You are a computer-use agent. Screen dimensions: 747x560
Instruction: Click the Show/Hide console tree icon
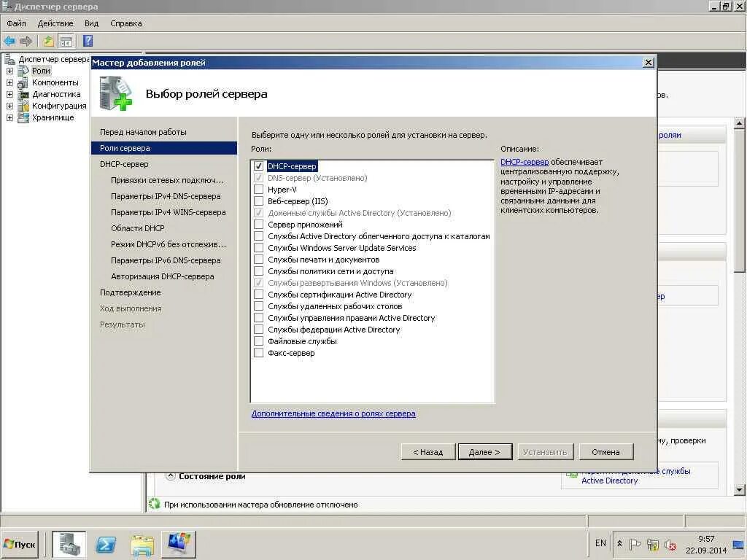pos(66,42)
